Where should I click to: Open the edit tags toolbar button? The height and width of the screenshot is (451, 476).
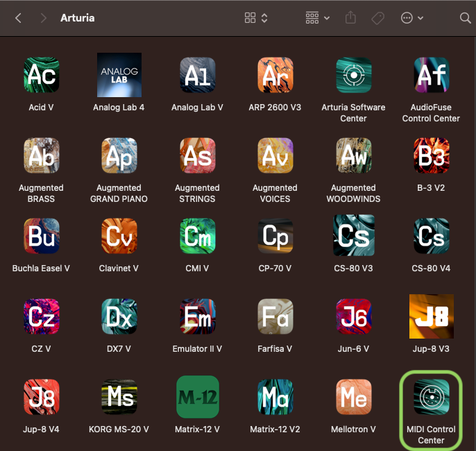point(378,18)
